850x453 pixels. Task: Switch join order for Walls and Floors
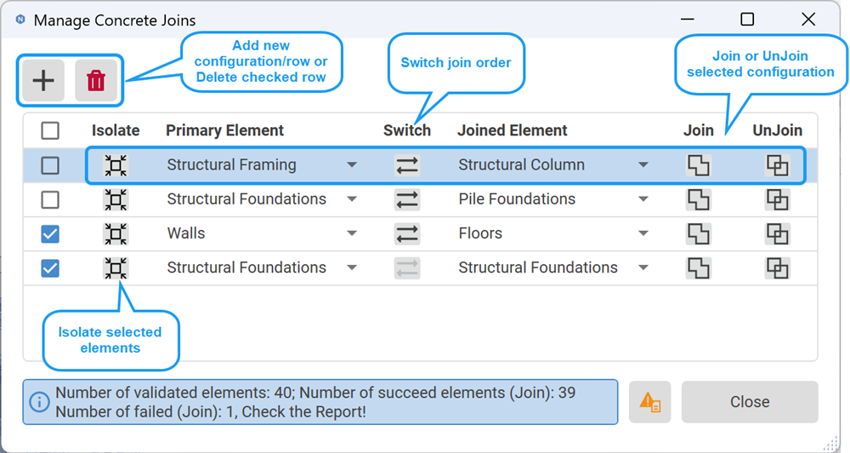pos(407,234)
